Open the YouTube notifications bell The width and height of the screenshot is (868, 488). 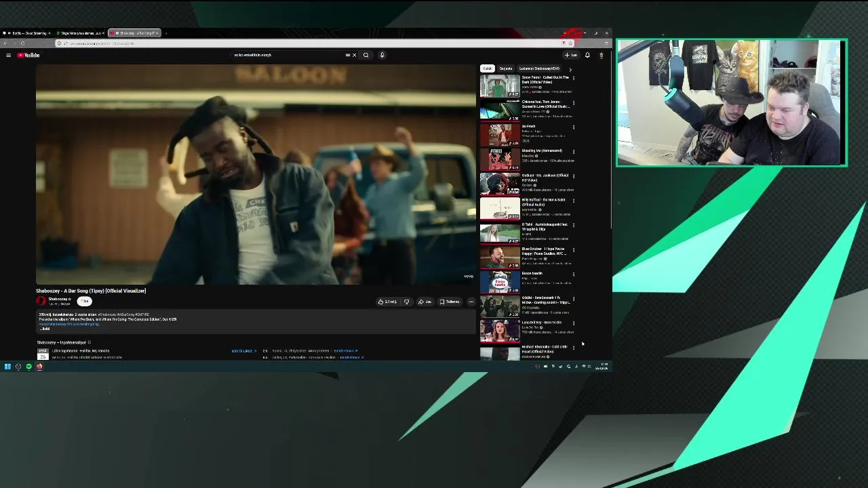click(x=587, y=55)
